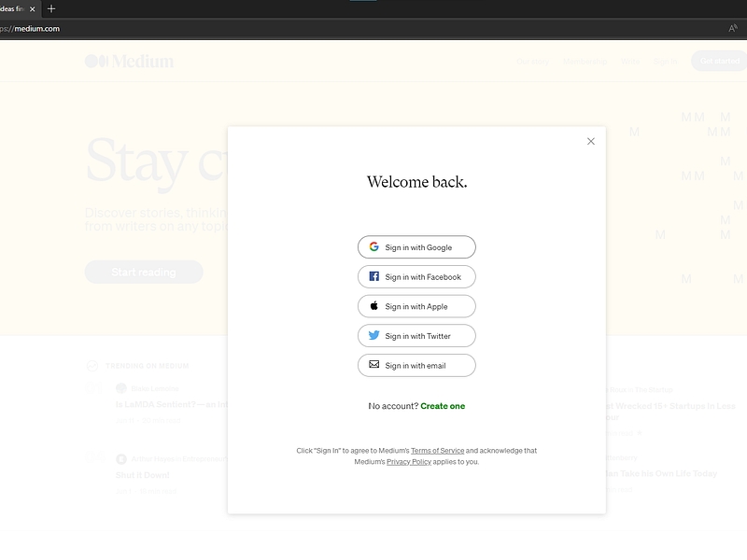Open the Terms of Service link
The width and height of the screenshot is (747, 560).
coord(437,451)
